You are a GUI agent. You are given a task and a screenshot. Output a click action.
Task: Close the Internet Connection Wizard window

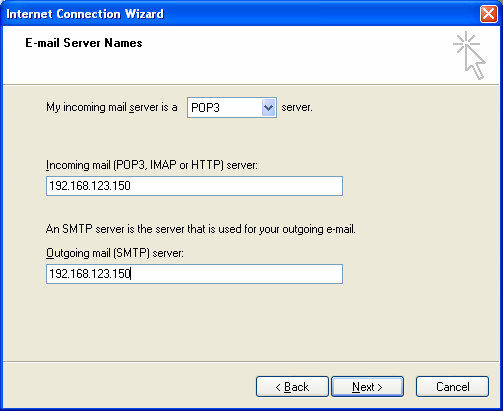coord(489,14)
